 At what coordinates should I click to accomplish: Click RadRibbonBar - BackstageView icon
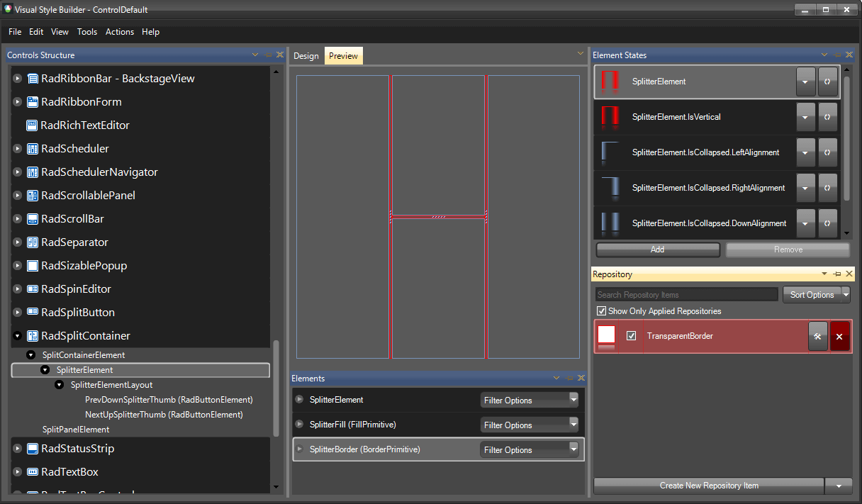(32, 79)
